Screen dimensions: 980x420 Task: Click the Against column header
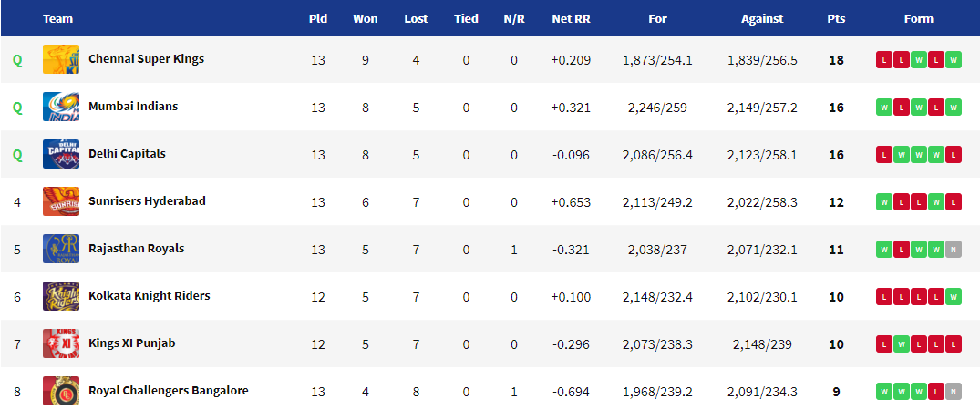pyautogui.click(x=762, y=19)
